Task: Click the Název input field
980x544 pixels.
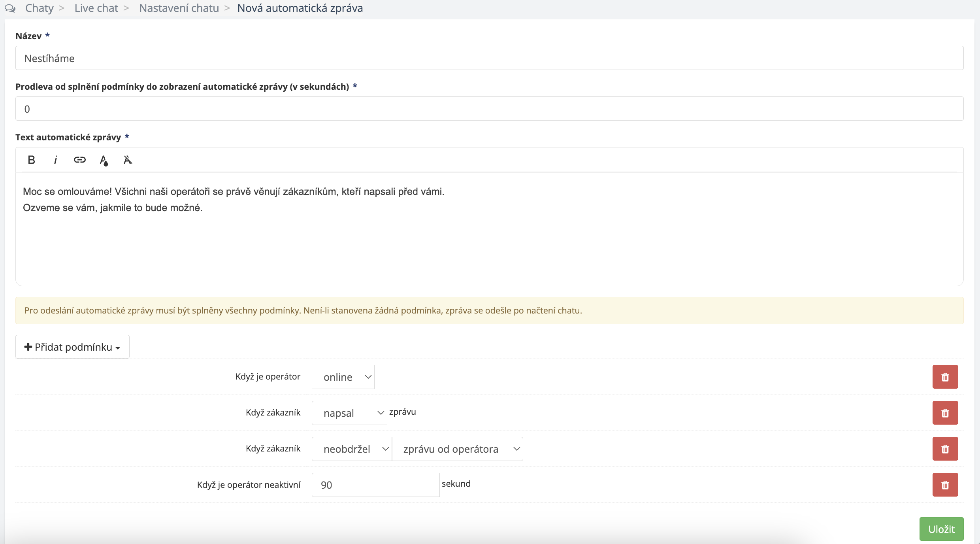Action: click(489, 58)
